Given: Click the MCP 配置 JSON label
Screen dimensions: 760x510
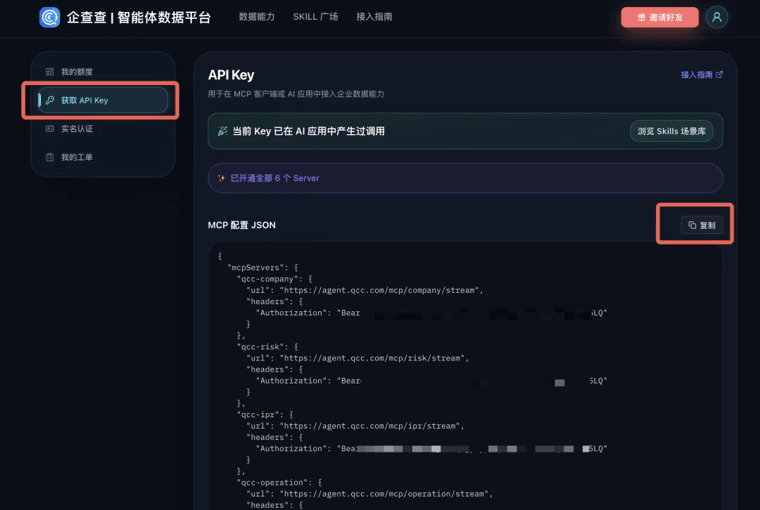Looking at the screenshot, I should click(x=241, y=225).
